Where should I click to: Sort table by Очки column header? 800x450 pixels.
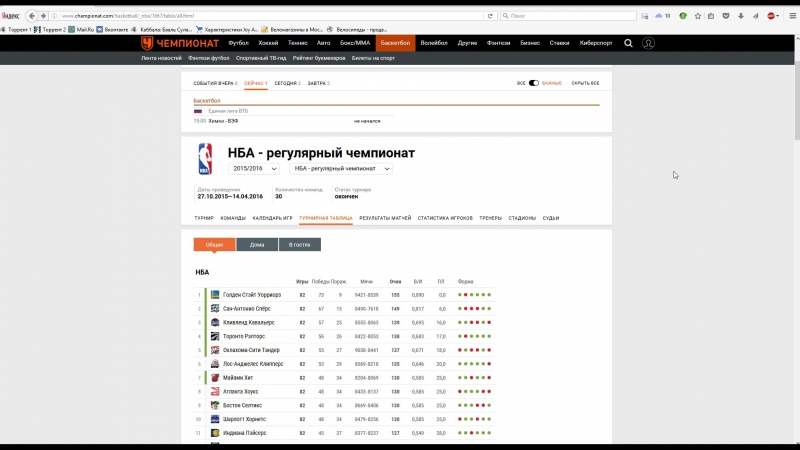point(395,282)
